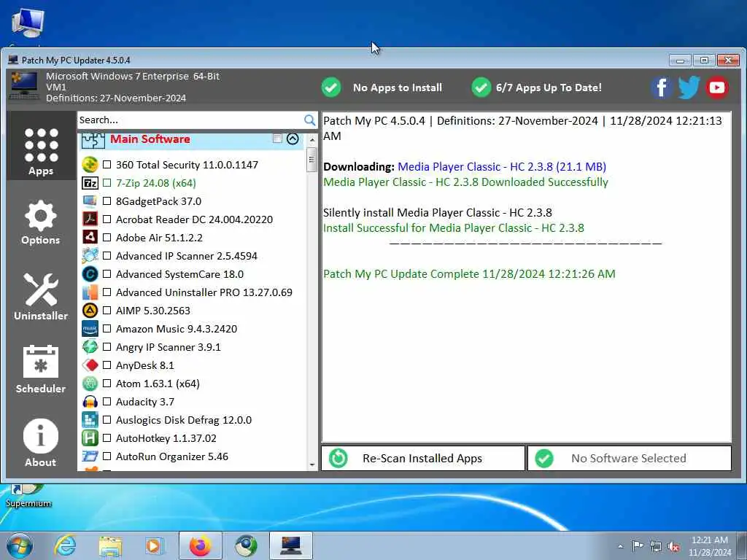Open Windows Explorer from the taskbar

110,545
